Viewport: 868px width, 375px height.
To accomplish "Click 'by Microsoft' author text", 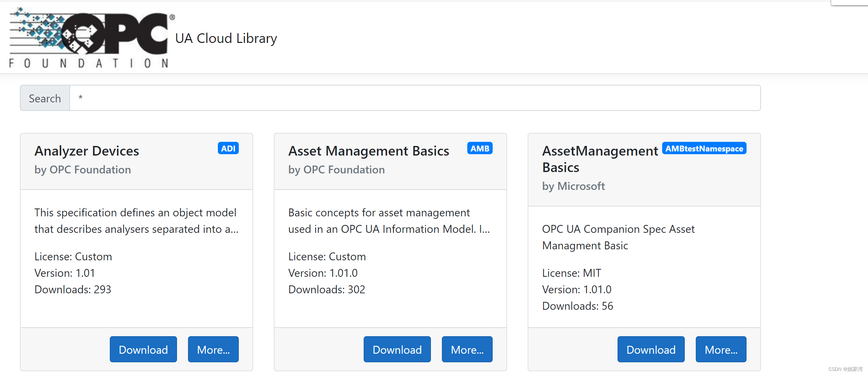I will click(x=573, y=186).
